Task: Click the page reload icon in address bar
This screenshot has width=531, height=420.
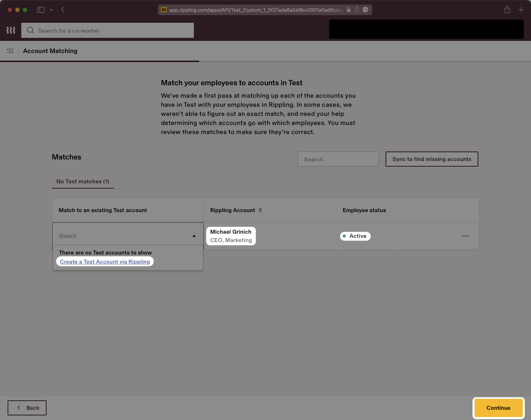Action: (x=356, y=9)
